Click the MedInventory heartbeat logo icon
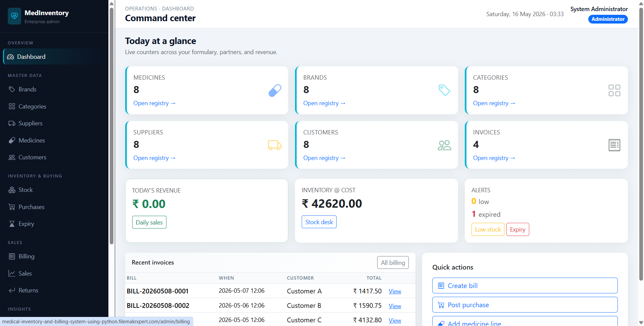This screenshot has height=326, width=644. (14, 16)
